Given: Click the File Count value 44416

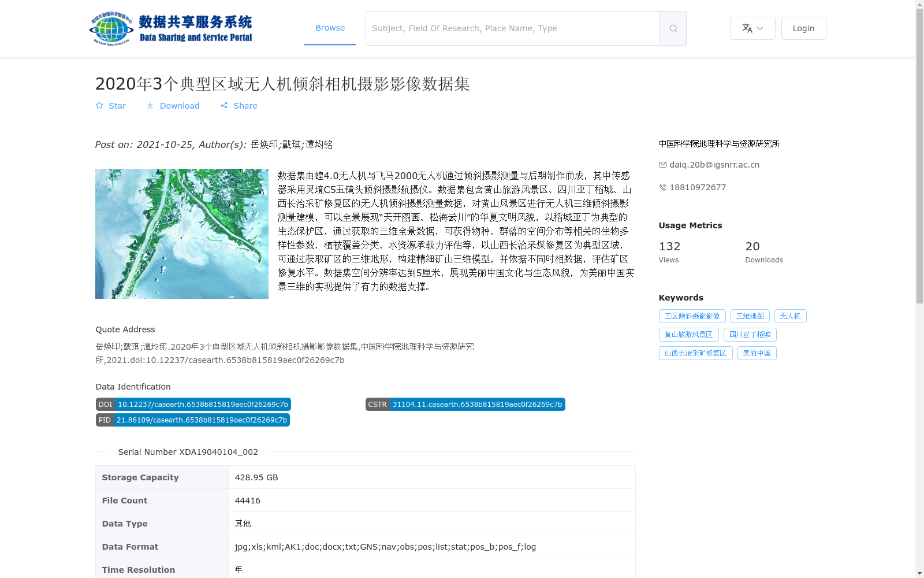Looking at the screenshot, I should click(x=247, y=501).
